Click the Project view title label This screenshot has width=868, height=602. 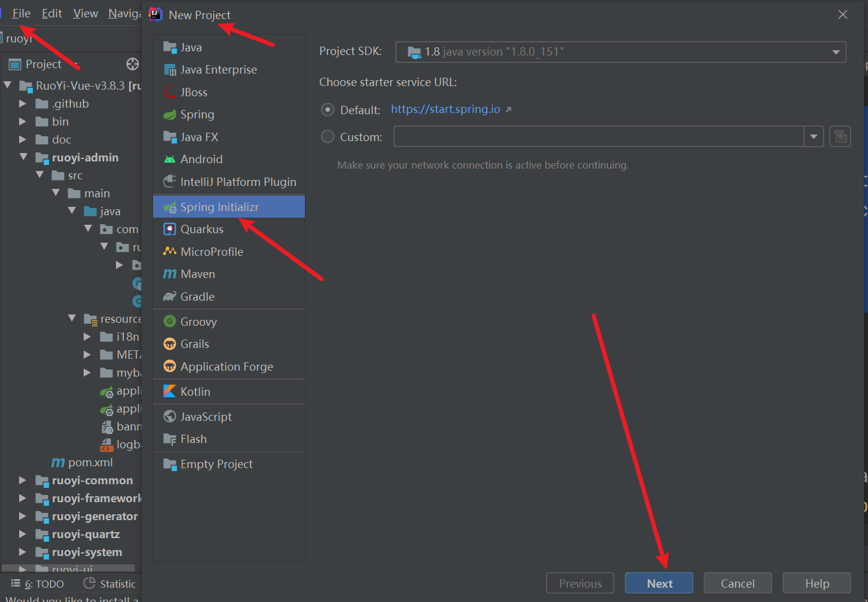tap(44, 64)
